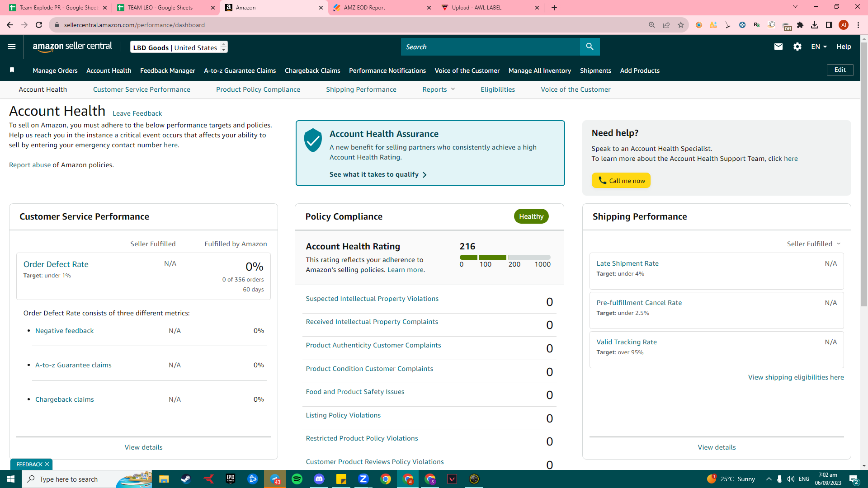
Task: View details under Customer Service Performance
Action: (143, 447)
